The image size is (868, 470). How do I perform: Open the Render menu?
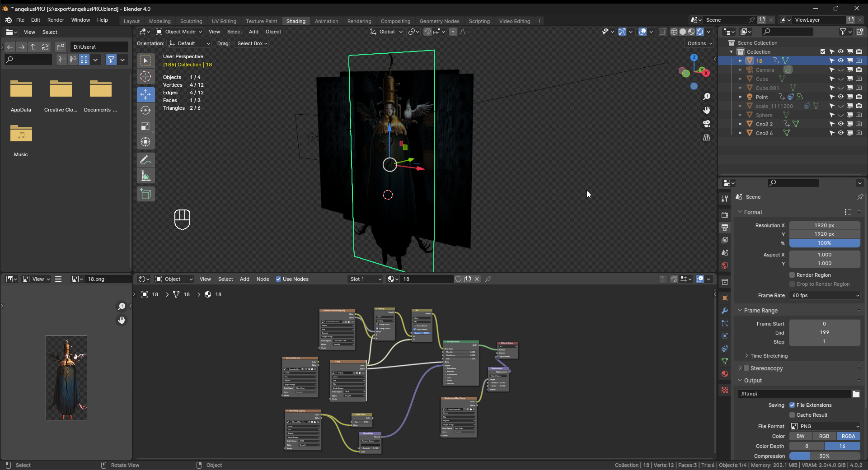(x=56, y=20)
